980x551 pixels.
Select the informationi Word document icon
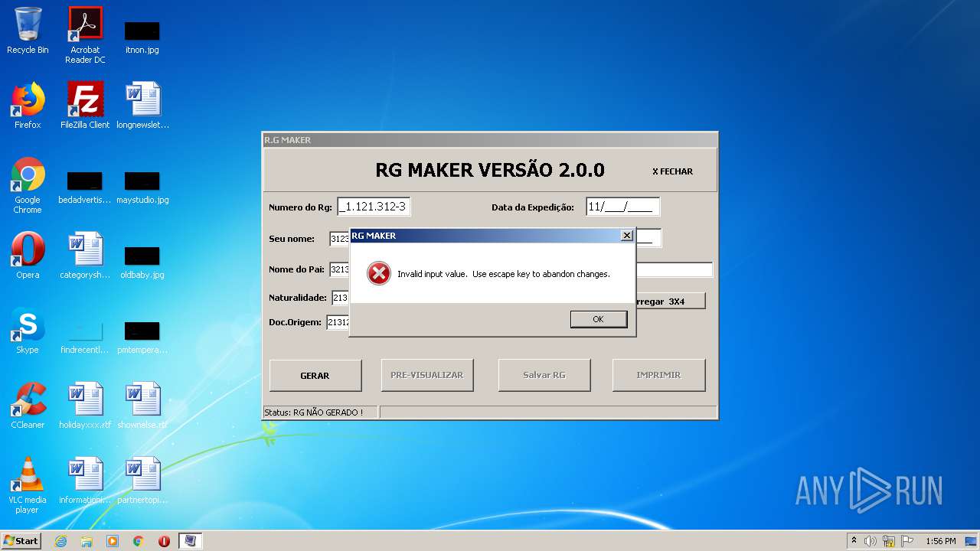pyautogui.click(x=85, y=481)
